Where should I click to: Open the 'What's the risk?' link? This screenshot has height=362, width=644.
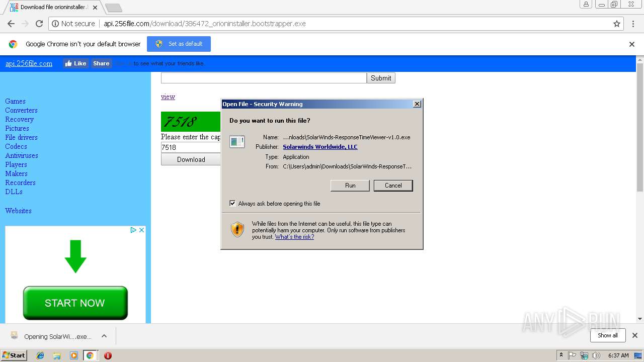click(294, 237)
